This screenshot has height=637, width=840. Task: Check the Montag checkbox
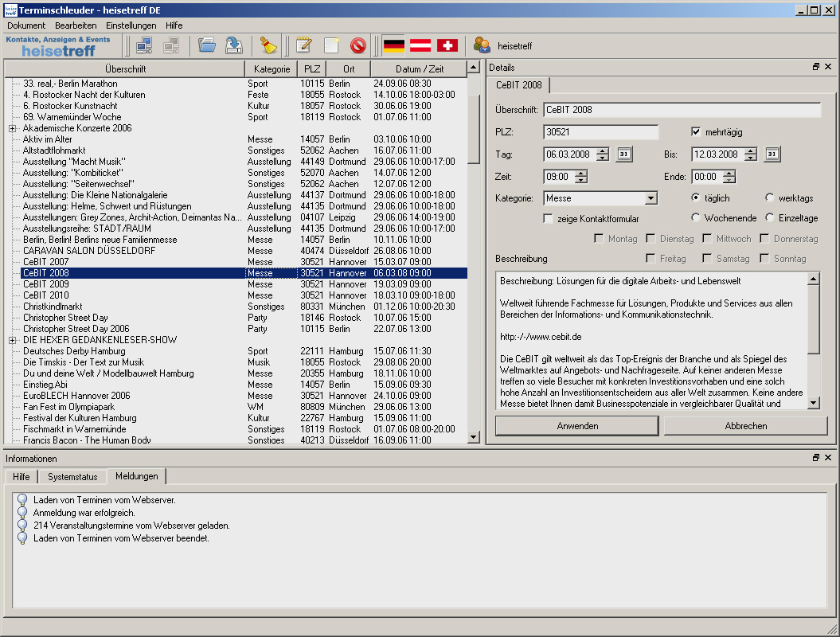(599, 238)
